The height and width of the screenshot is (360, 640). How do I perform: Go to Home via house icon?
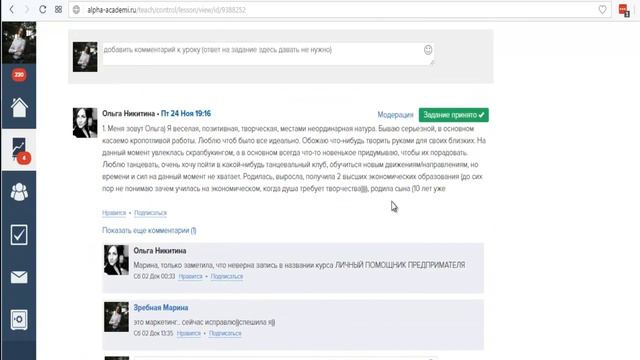[19, 108]
